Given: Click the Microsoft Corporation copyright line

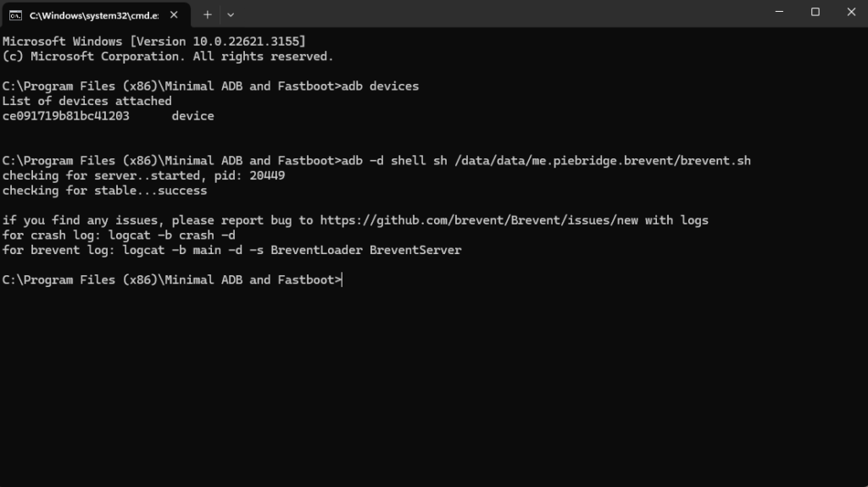Looking at the screenshot, I should coord(168,57).
